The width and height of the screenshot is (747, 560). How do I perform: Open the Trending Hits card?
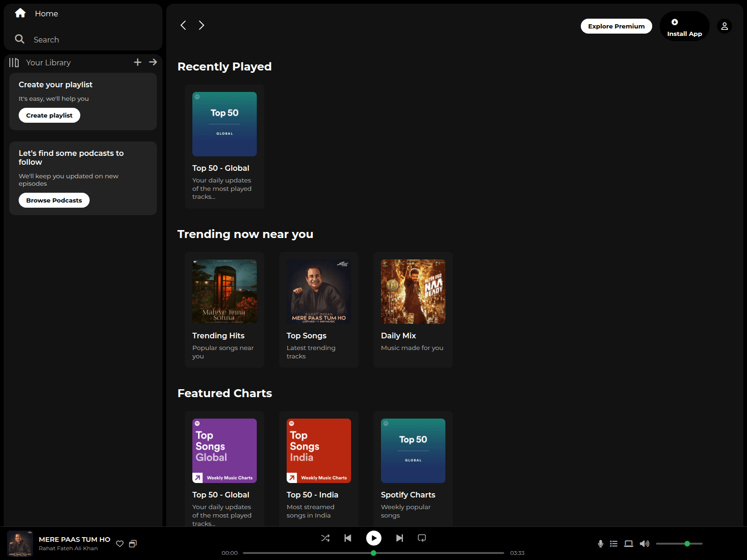point(225,310)
